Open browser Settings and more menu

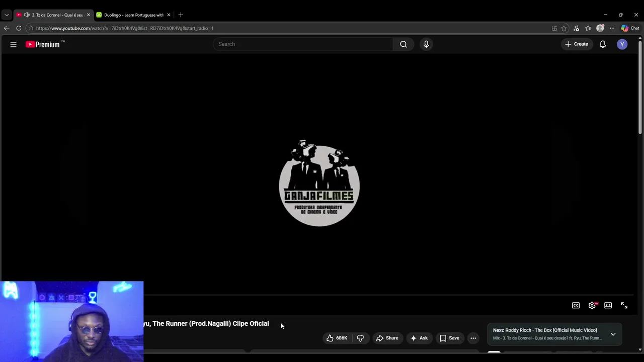[x=612, y=28]
